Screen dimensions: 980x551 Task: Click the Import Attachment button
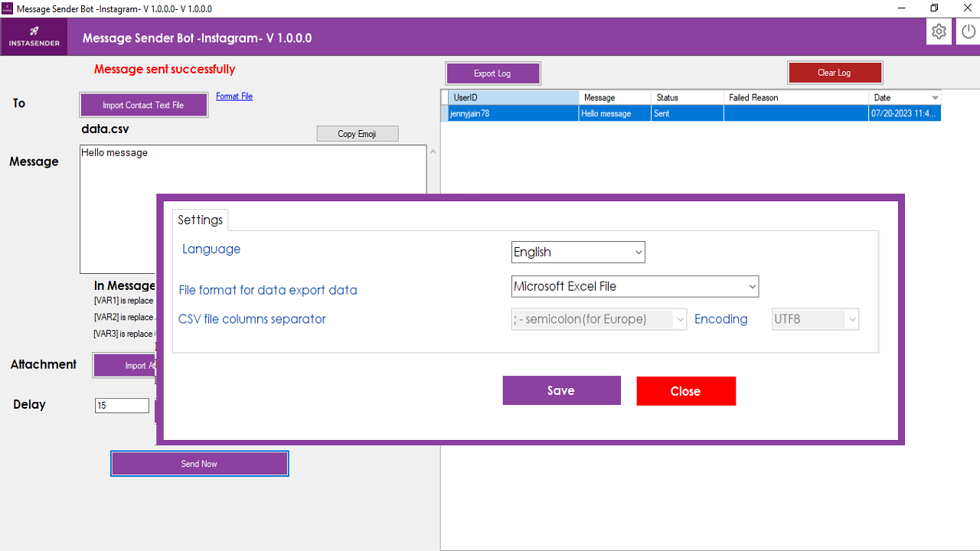click(125, 365)
